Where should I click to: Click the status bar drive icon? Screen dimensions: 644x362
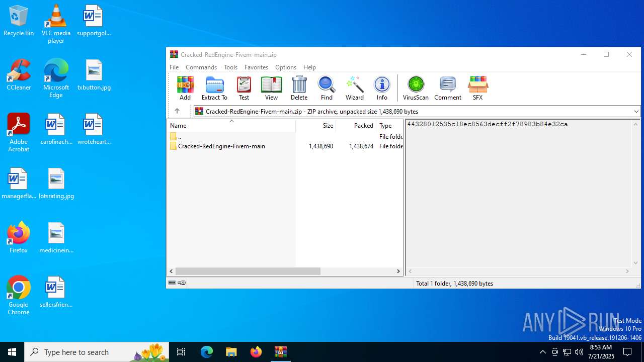172,283
